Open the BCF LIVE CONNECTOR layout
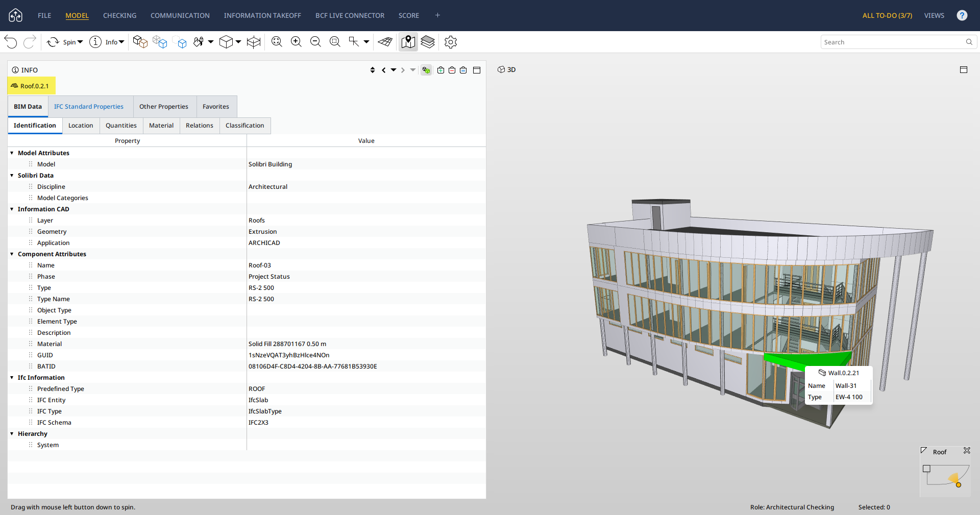 click(350, 15)
